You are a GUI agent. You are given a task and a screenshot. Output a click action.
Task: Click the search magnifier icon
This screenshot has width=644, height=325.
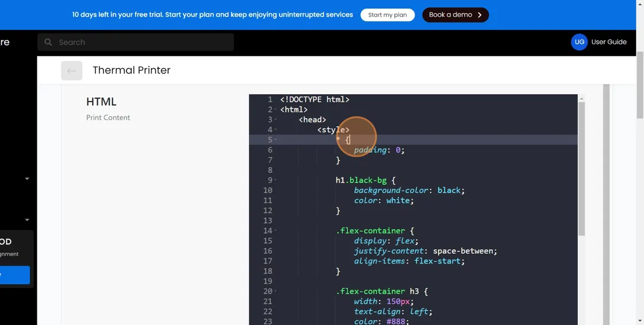tap(48, 42)
